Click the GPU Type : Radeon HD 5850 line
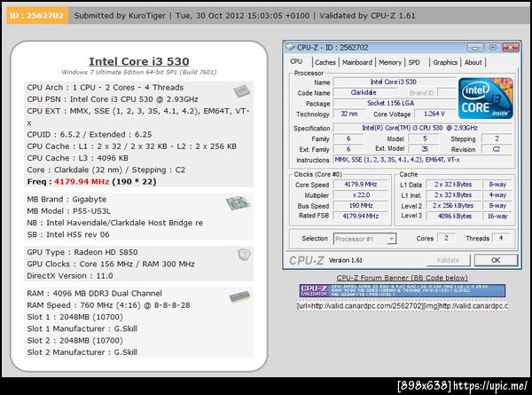This screenshot has width=532, height=395. click(82, 252)
